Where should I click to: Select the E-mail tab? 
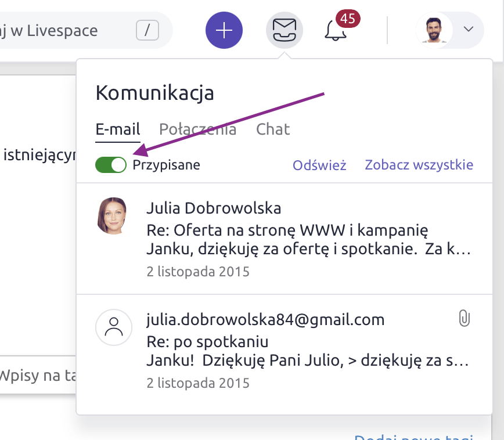click(x=118, y=129)
